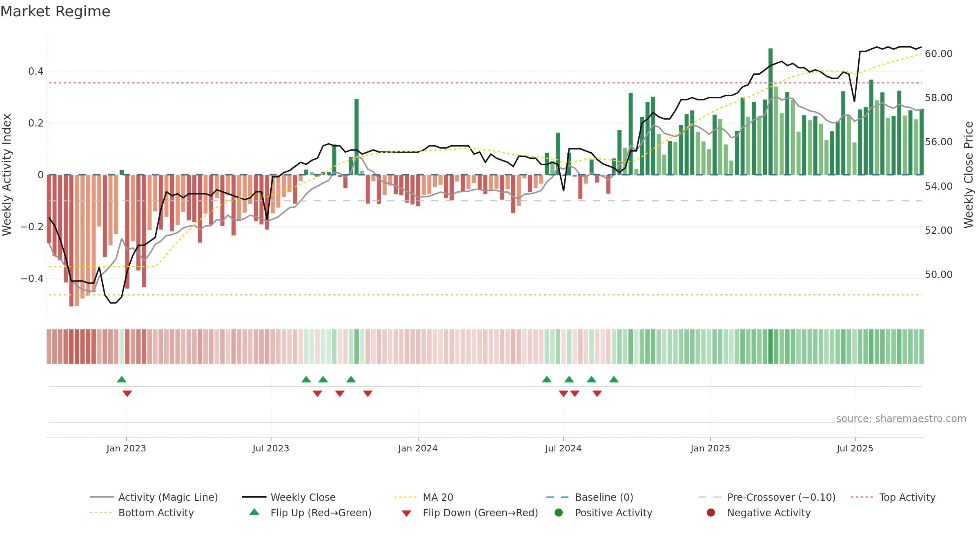
Task: Click the Flip Down marker at Jan 2023
Action: point(127,393)
